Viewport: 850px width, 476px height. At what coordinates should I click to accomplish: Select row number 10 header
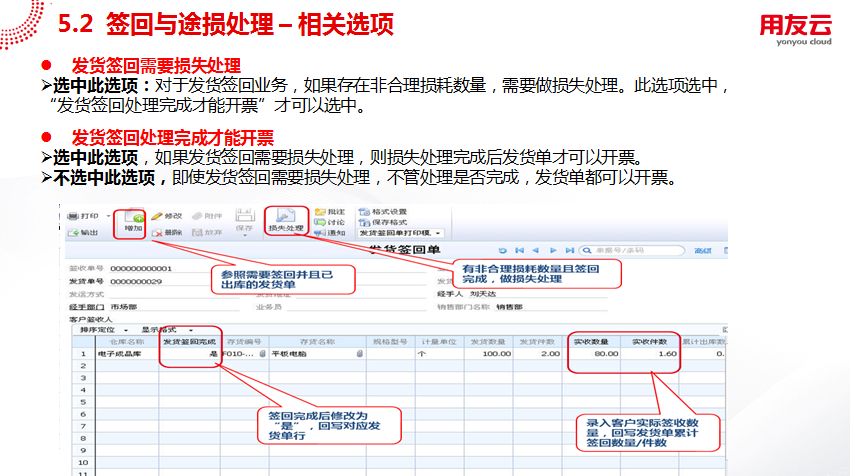[x=83, y=462]
